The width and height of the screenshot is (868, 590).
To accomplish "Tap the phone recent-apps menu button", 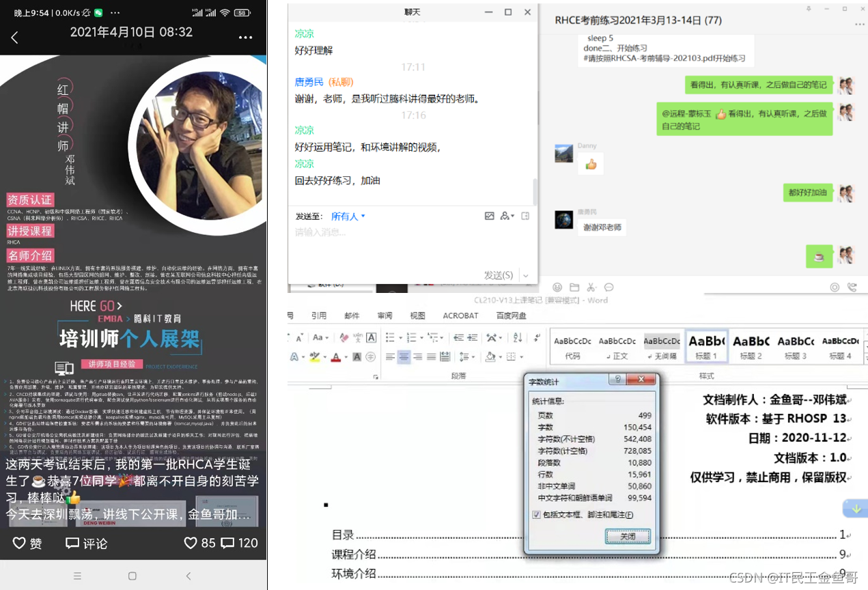I will (77, 576).
